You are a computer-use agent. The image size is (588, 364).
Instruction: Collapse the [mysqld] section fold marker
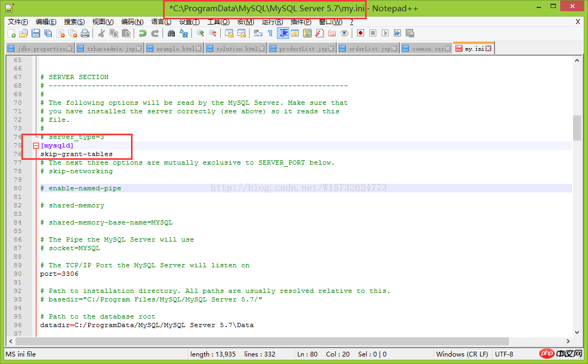36,145
